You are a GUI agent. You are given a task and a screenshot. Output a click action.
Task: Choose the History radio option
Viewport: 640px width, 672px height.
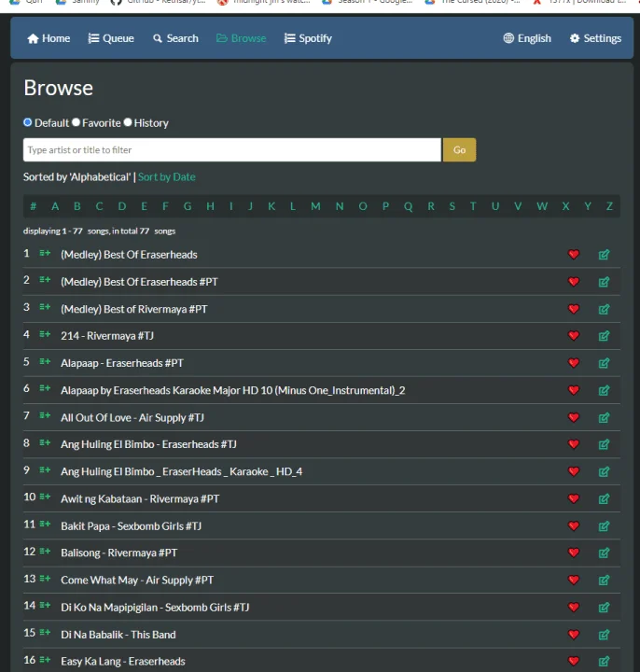point(128,122)
